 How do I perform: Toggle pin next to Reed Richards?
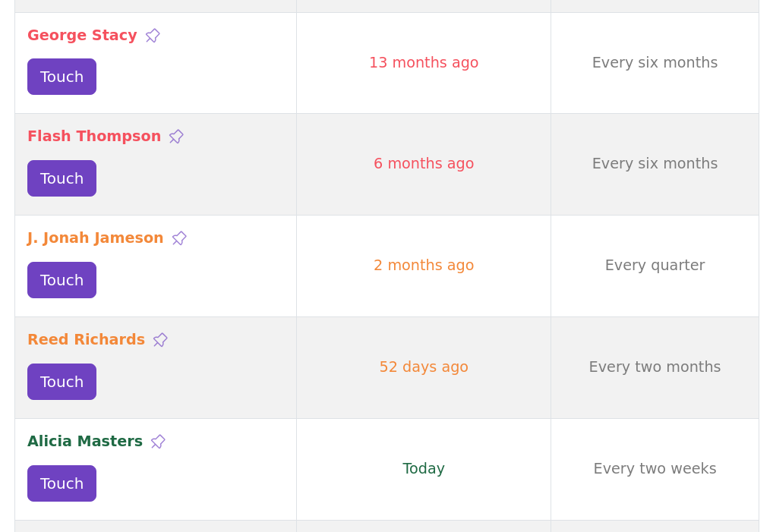[x=160, y=340]
